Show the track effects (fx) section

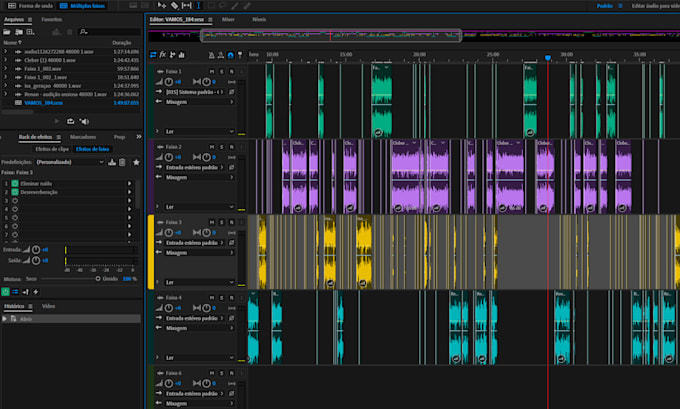click(163, 55)
